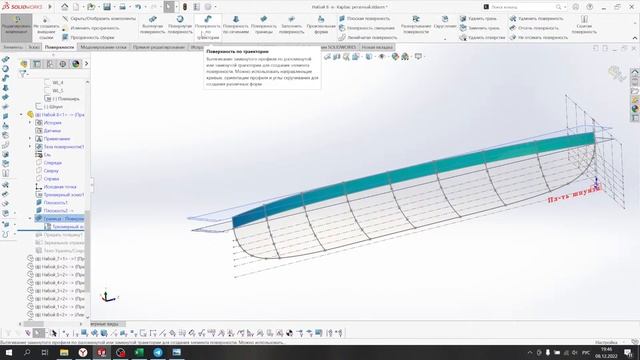Click Удлинить поверхность command
Screen dimensions: 640x360
coord(536,18)
